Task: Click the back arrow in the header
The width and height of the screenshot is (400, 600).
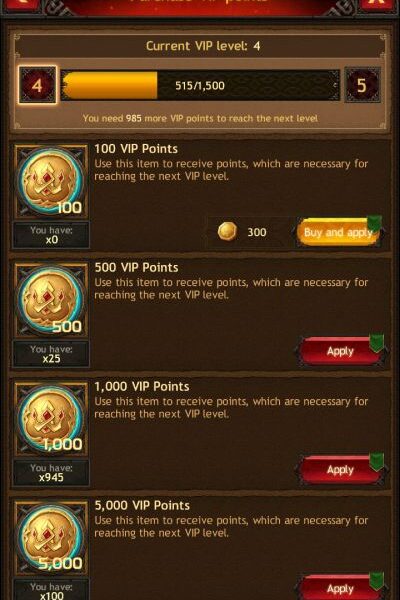Action: point(20,5)
